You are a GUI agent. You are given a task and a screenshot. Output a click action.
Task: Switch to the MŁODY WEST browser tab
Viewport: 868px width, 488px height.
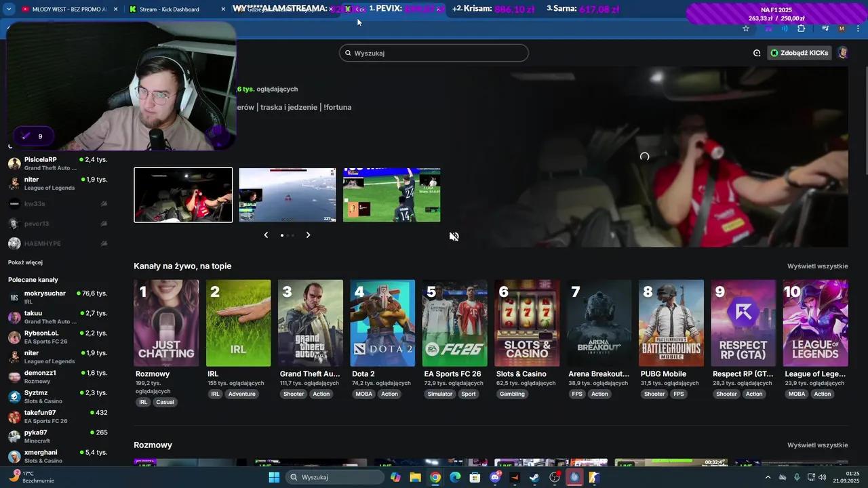(x=64, y=9)
